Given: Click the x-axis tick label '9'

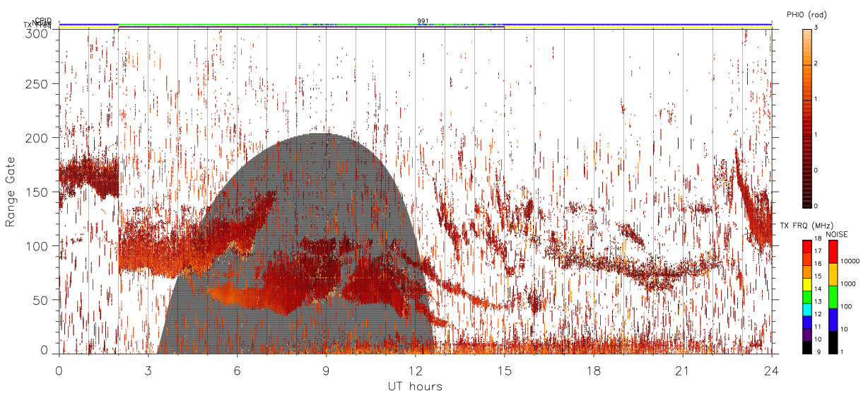Looking at the screenshot, I should 326,370.
